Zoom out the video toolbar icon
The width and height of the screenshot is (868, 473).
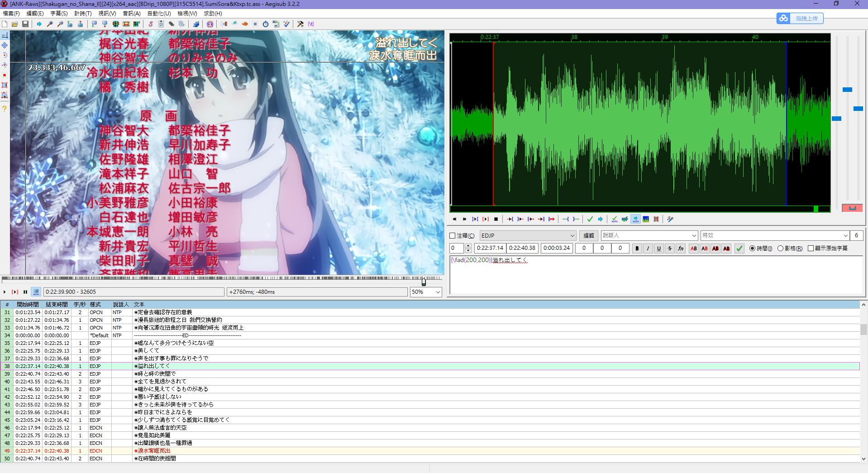pos(60,24)
